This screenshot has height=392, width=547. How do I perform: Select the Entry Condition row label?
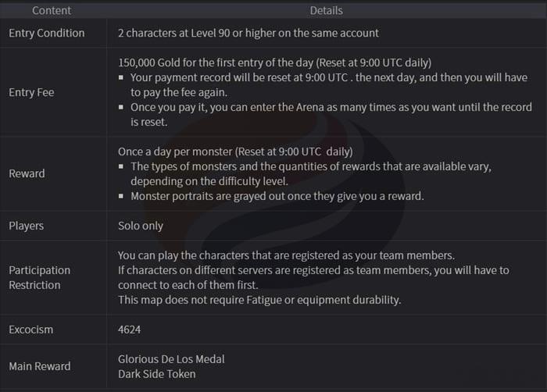pyautogui.click(x=46, y=33)
